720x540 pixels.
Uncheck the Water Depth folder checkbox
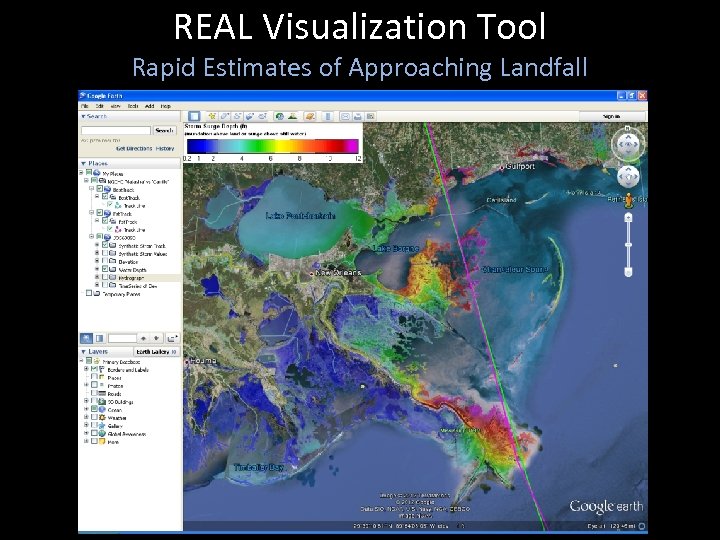click(x=105, y=269)
